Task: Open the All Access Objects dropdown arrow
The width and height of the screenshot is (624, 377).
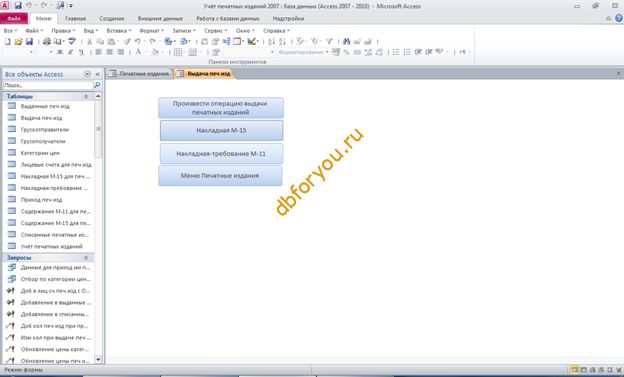Action: [x=87, y=74]
